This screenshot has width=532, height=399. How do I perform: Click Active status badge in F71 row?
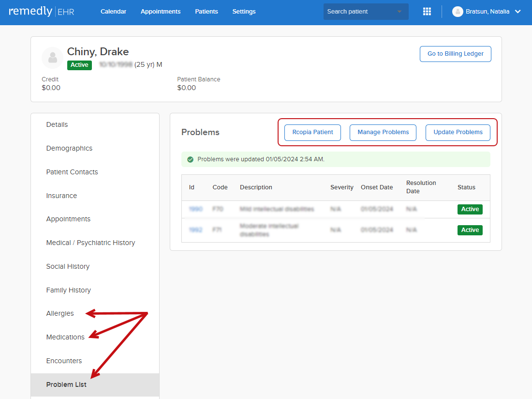click(470, 230)
